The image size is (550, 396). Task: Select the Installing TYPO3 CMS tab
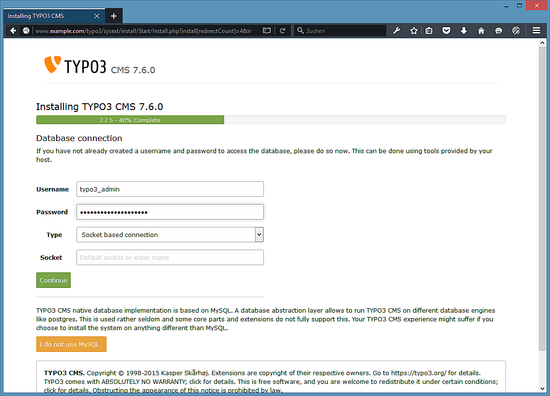(x=54, y=16)
